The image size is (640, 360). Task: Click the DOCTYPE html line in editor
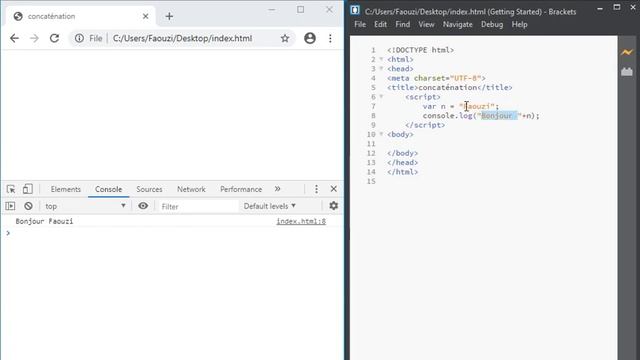(420, 50)
